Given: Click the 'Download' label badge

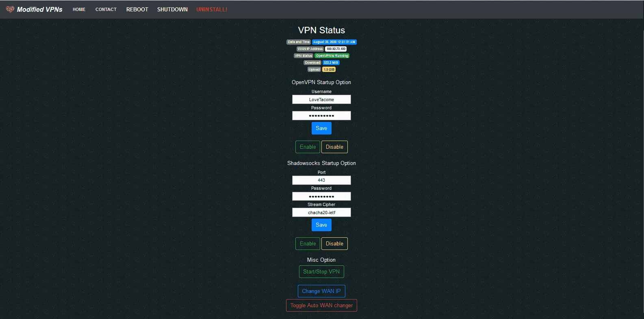Looking at the screenshot, I should point(312,63).
